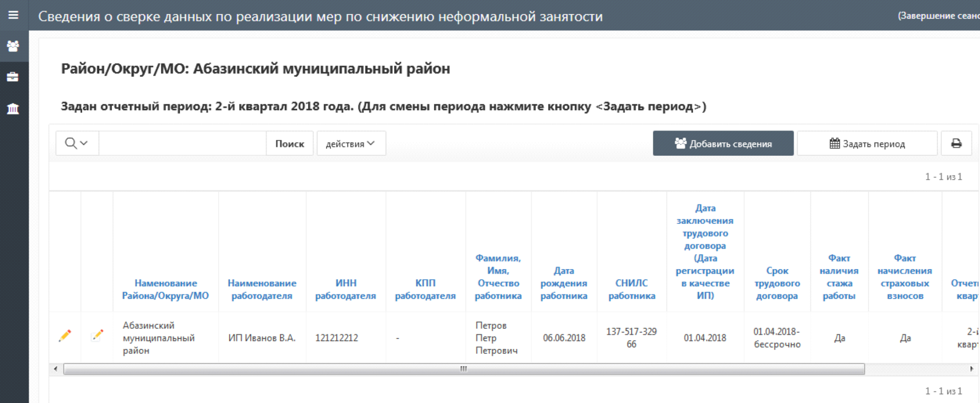Sort by 'СНИЛС работника' column header
This screenshot has height=403, width=980.
[x=631, y=290]
